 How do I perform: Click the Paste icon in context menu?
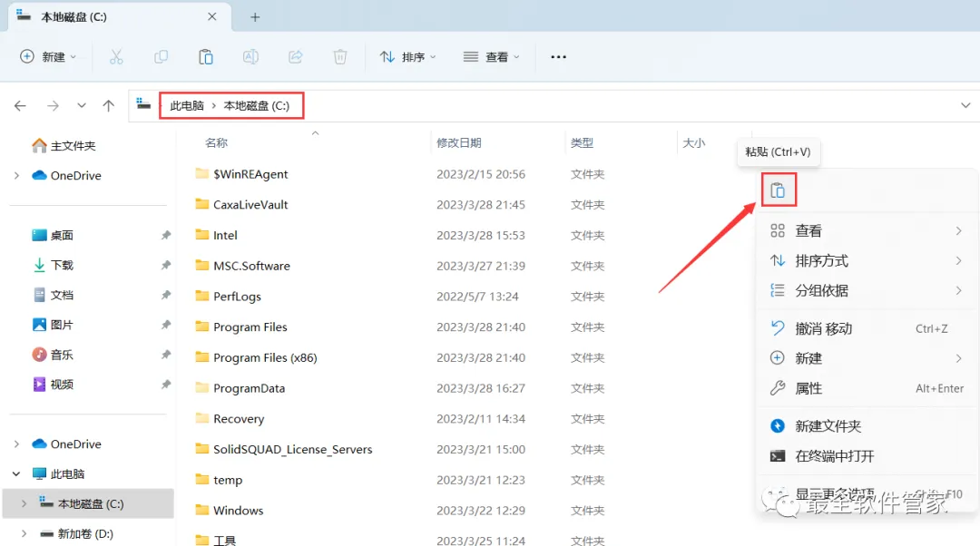point(779,190)
